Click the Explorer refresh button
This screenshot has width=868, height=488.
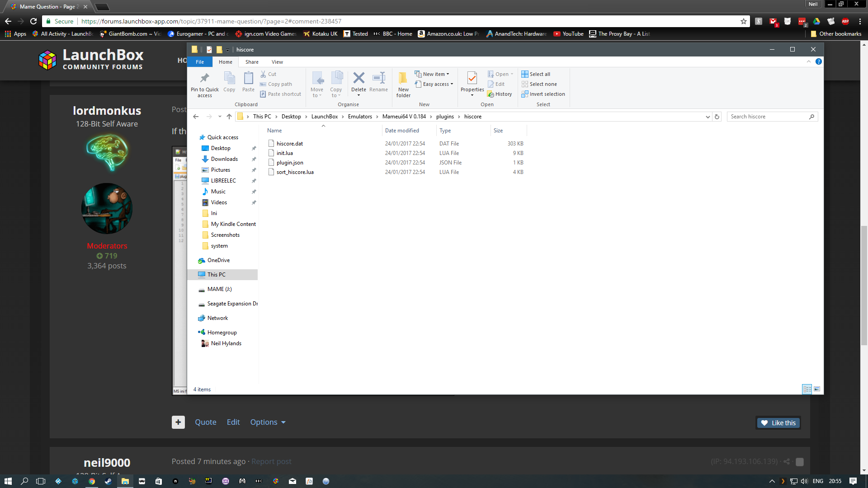point(717,117)
